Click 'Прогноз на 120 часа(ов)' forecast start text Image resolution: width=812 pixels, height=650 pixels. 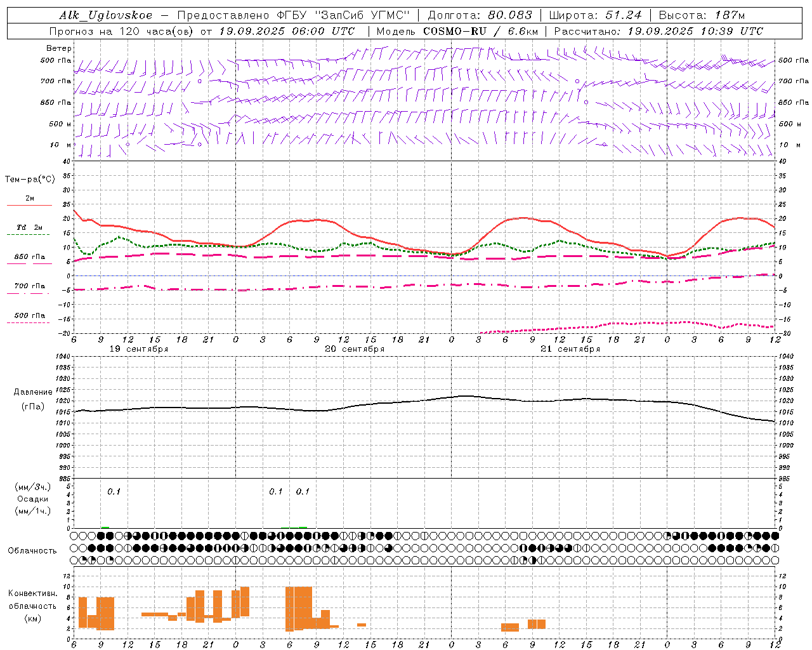[x=122, y=31]
